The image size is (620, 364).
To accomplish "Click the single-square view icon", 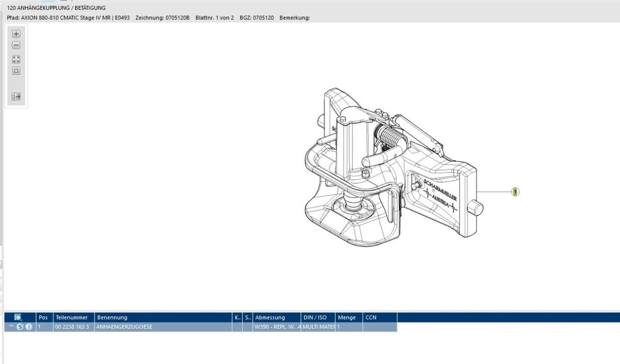I will tap(16, 71).
